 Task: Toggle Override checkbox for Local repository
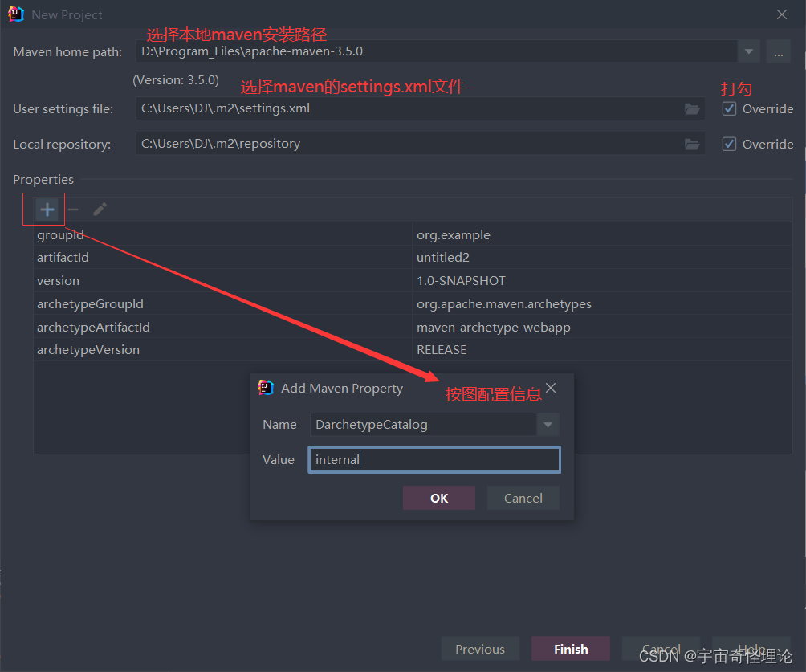tap(729, 144)
